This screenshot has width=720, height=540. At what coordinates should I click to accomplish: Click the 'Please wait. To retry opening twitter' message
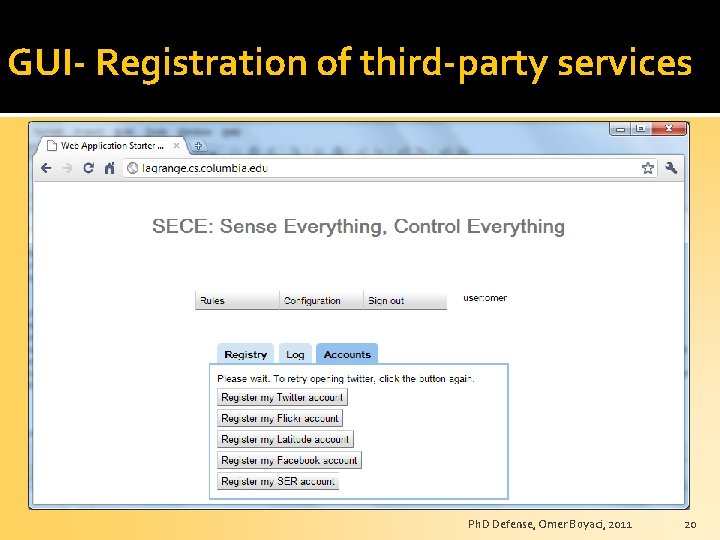(346, 379)
